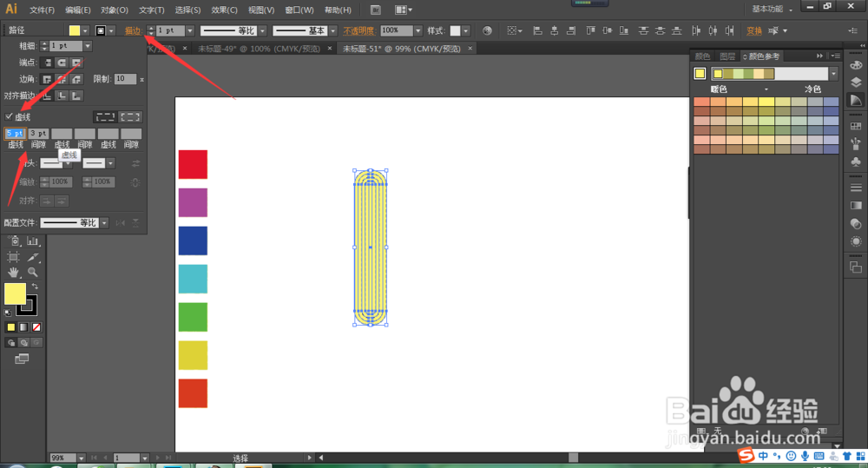Open the harmony rules dropdown in Color Guide
This screenshot has height=468, width=868.
pos(833,74)
